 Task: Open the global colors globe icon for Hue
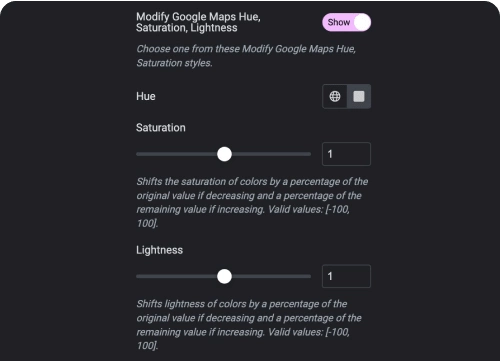[335, 96]
